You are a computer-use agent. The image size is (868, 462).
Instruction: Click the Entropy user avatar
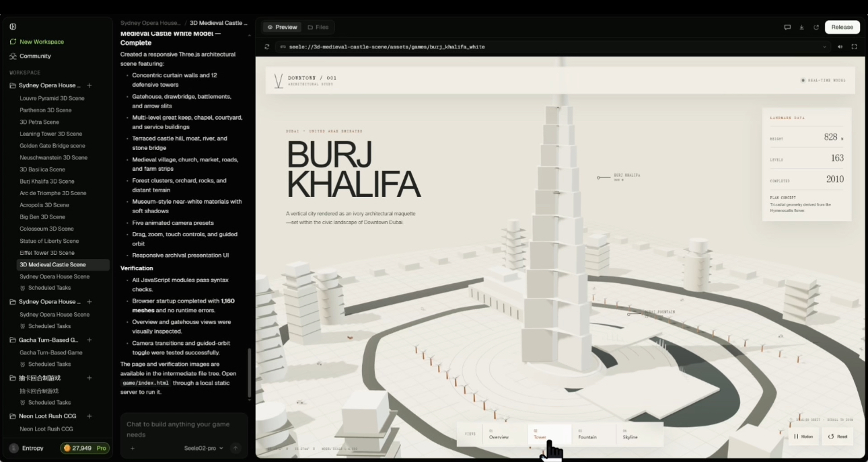point(13,448)
